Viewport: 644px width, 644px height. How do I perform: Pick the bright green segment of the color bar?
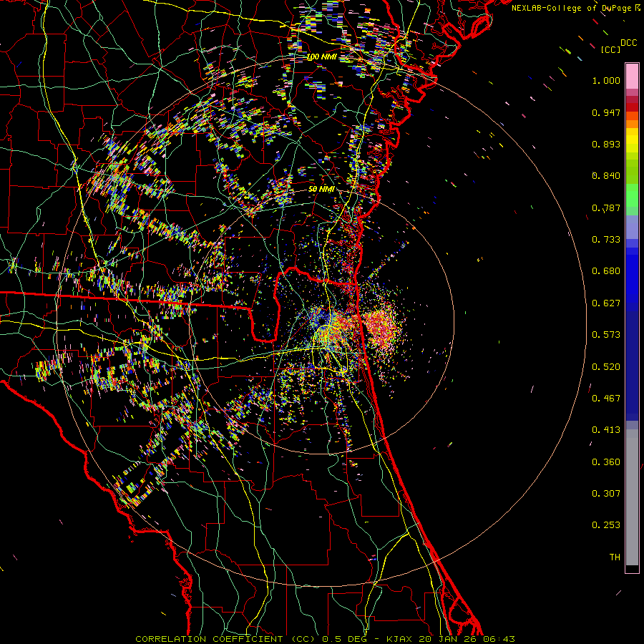(632, 195)
